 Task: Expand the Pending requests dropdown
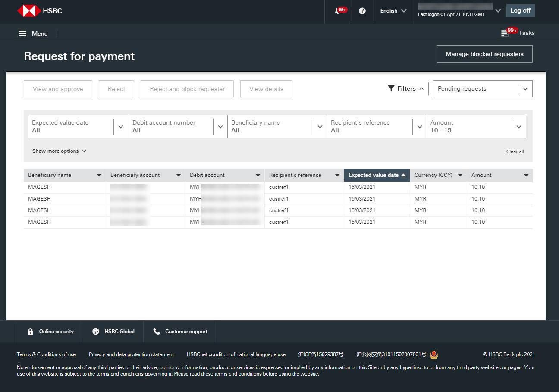tap(525, 89)
